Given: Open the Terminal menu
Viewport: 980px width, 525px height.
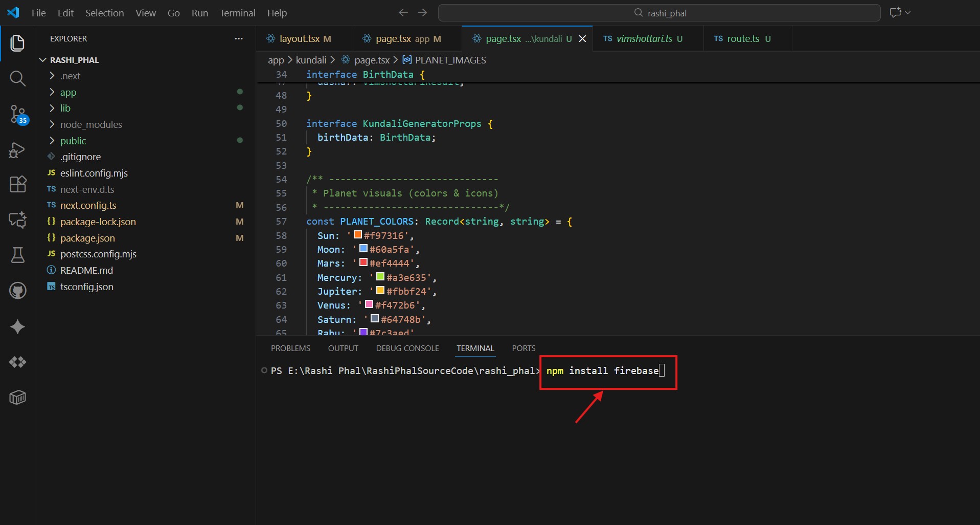Looking at the screenshot, I should [x=237, y=13].
